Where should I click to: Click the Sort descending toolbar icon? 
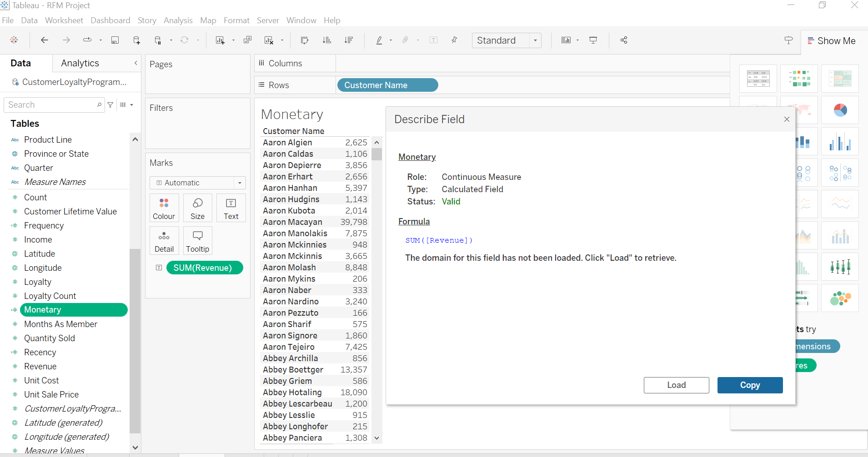pyautogui.click(x=349, y=40)
